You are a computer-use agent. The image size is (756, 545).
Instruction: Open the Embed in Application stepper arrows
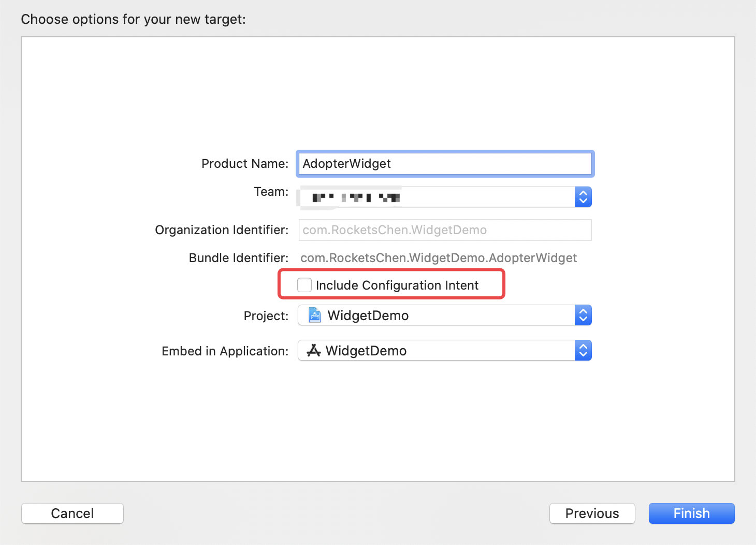coord(583,351)
